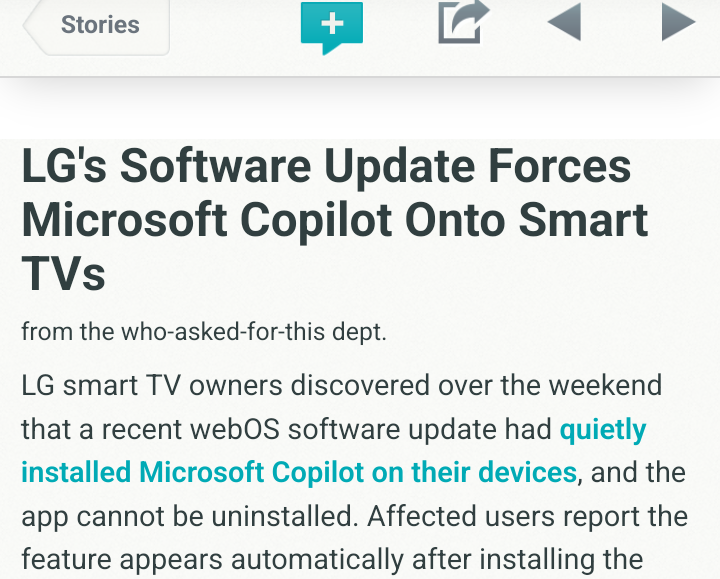Click headline line "Microsoft Copilot Onto Smart"

coord(334,220)
